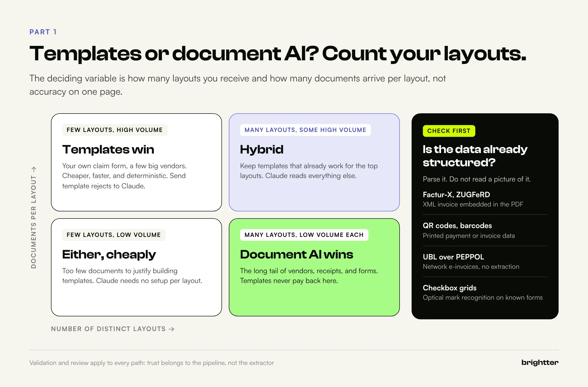Select the 'FEW LAYOUTS, LOW VOLUME' tag
This screenshot has width=588, height=387.
114,235
